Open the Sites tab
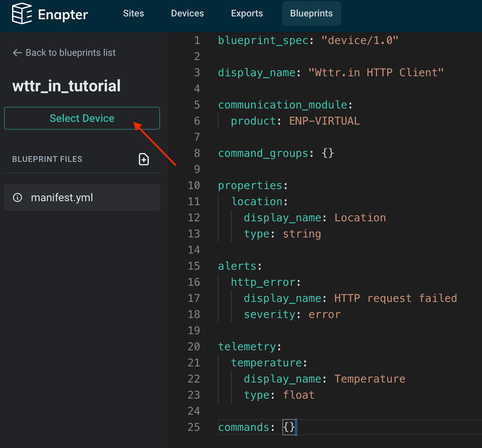This screenshot has height=448, width=482. click(x=133, y=13)
